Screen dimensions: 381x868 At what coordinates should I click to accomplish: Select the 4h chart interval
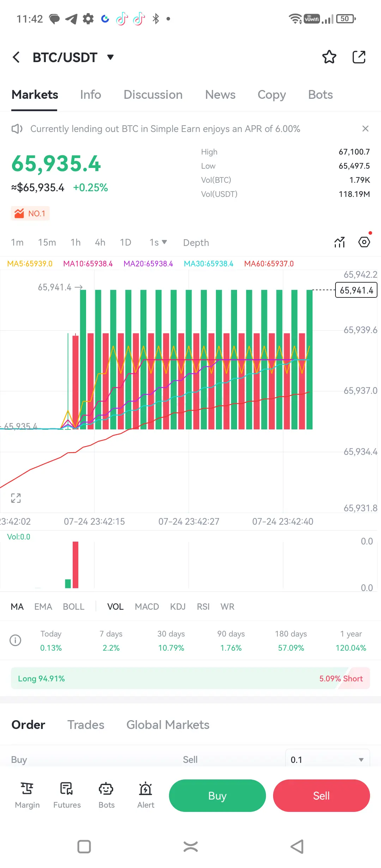(100, 242)
